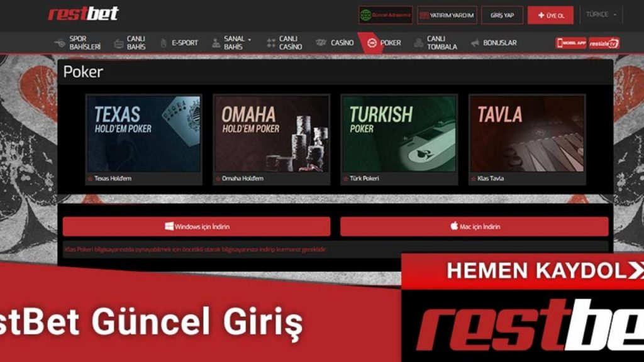Open the Yatırım Yardım help button
This screenshot has width=644, height=362.
(447, 15)
